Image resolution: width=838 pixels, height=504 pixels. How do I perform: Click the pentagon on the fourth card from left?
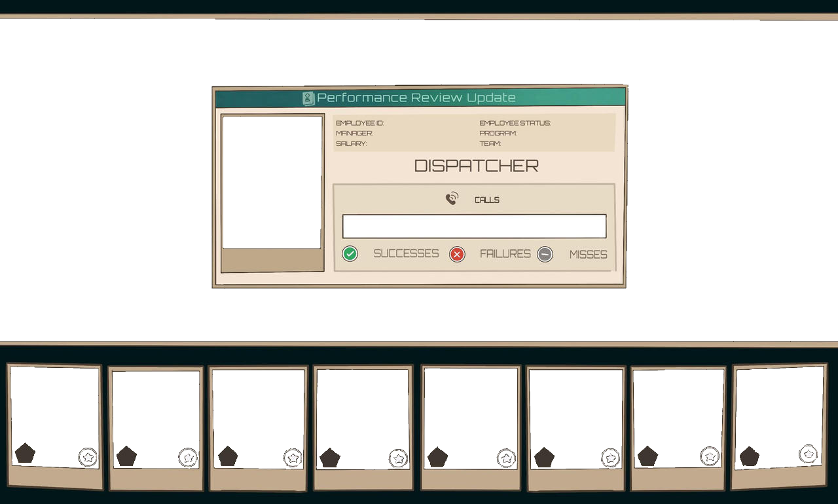click(x=330, y=458)
